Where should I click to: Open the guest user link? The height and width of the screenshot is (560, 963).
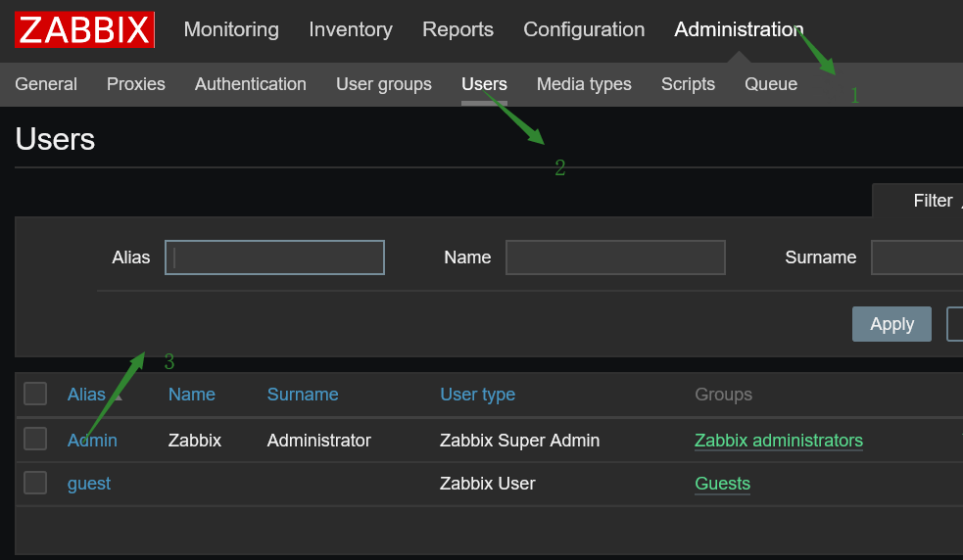[x=89, y=484]
